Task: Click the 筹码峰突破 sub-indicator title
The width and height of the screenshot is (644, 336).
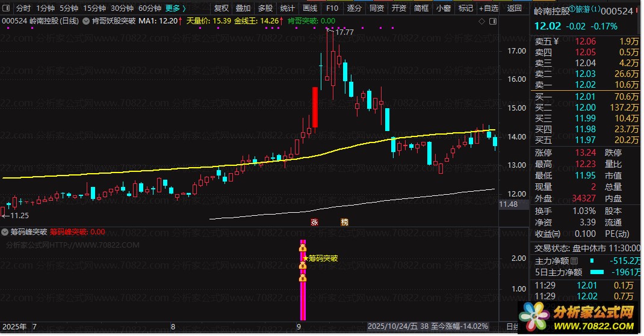Action: coord(29,232)
